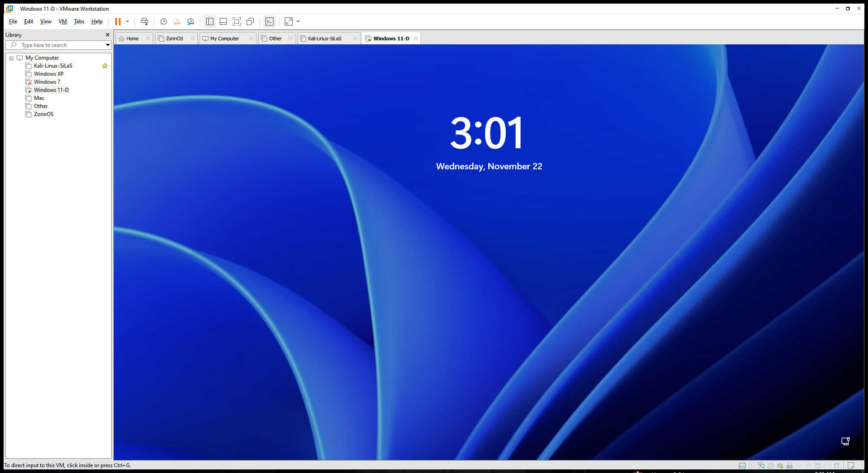Open the File menu

pos(13,21)
